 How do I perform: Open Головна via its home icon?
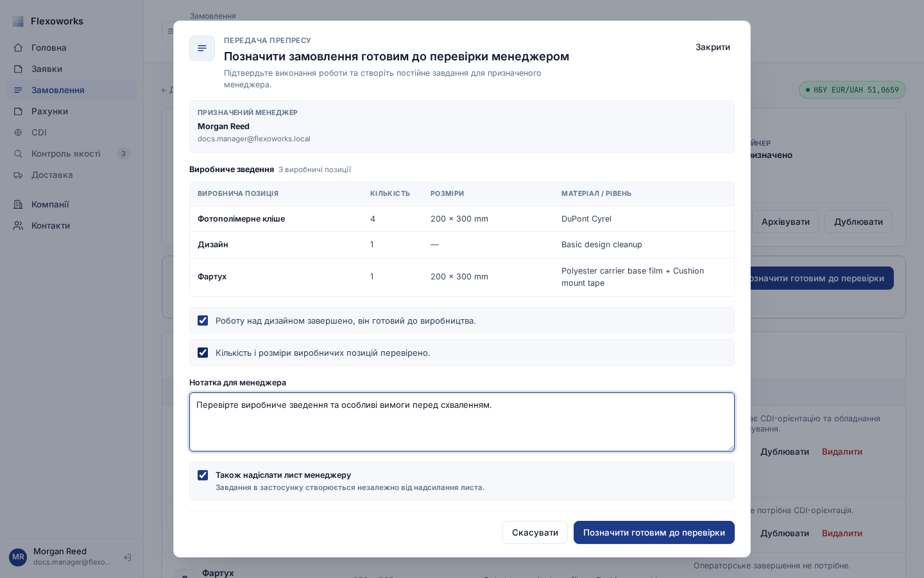point(18,48)
